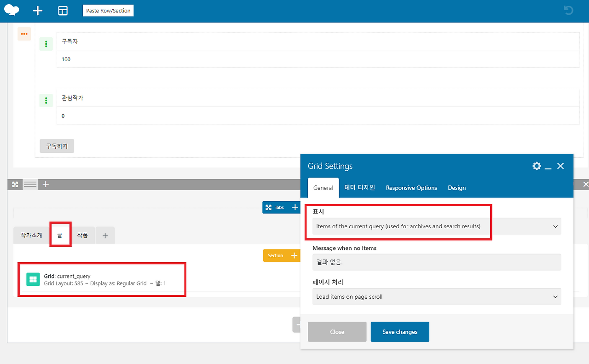Click the WPBakery cloud logo
This screenshot has width=589, height=364.
click(12, 10)
